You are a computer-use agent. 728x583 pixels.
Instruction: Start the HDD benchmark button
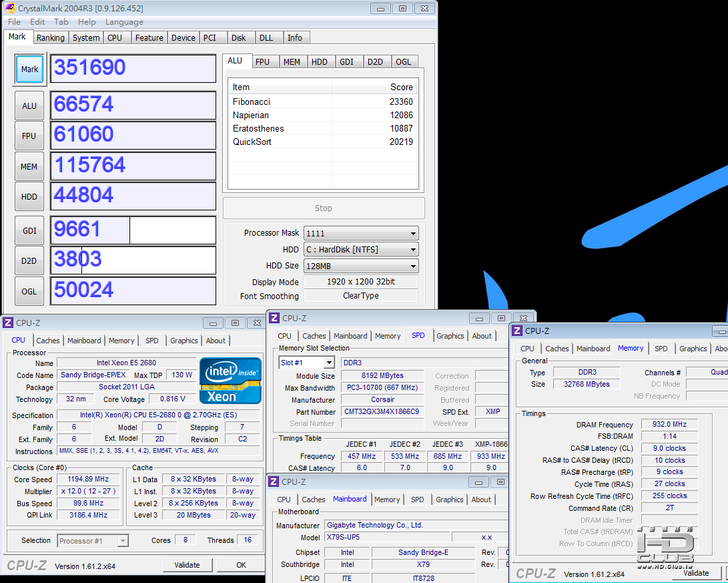[29, 197]
